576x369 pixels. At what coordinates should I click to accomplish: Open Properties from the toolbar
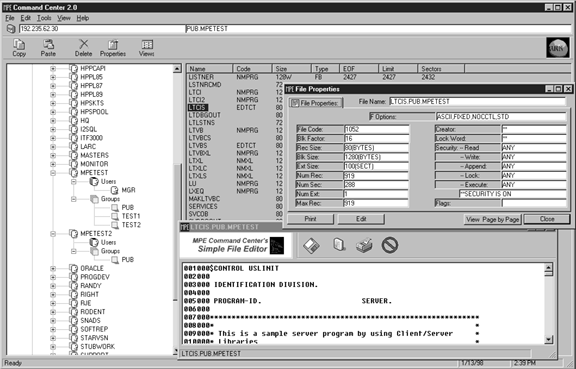click(x=113, y=44)
